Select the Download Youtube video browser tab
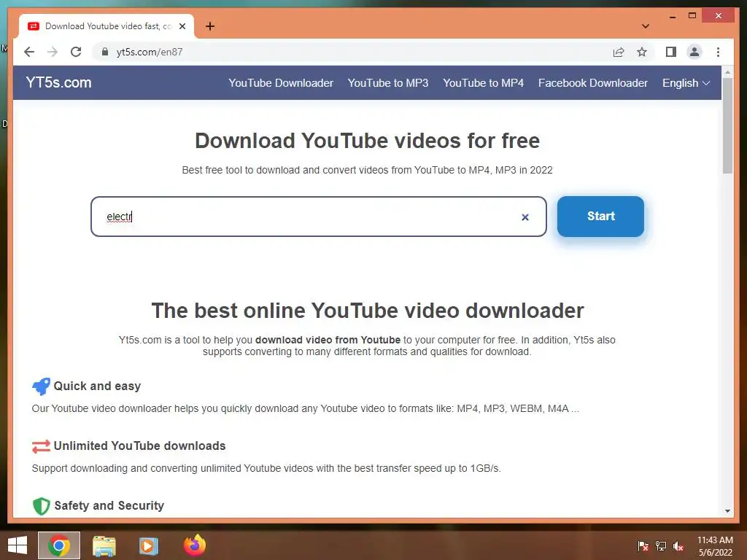Viewport: 747px width, 560px height. [107, 26]
